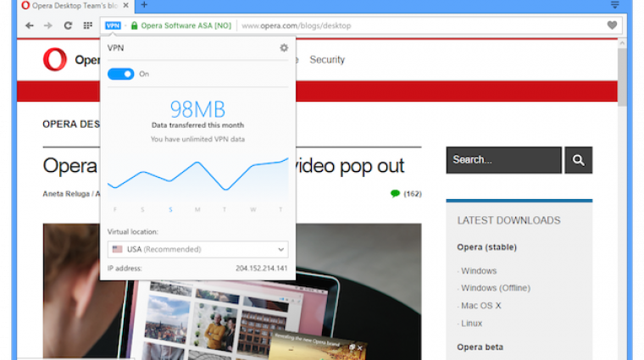Open the comments bubble icon (162)
The width and height of the screenshot is (644, 360).
coord(395,193)
